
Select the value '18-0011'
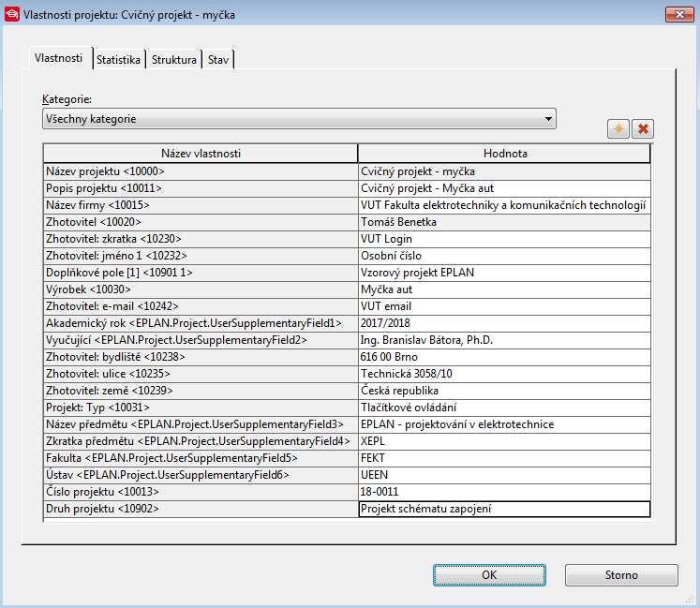(504, 492)
